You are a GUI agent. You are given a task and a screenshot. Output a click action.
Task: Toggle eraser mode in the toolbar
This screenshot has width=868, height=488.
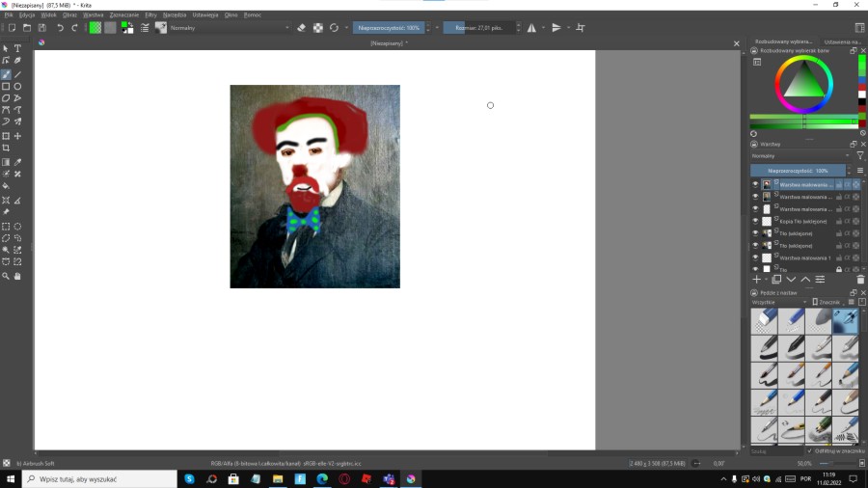coord(301,28)
